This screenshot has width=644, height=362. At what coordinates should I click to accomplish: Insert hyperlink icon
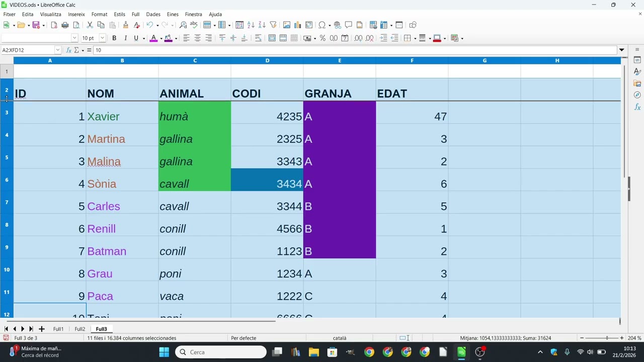click(x=337, y=25)
